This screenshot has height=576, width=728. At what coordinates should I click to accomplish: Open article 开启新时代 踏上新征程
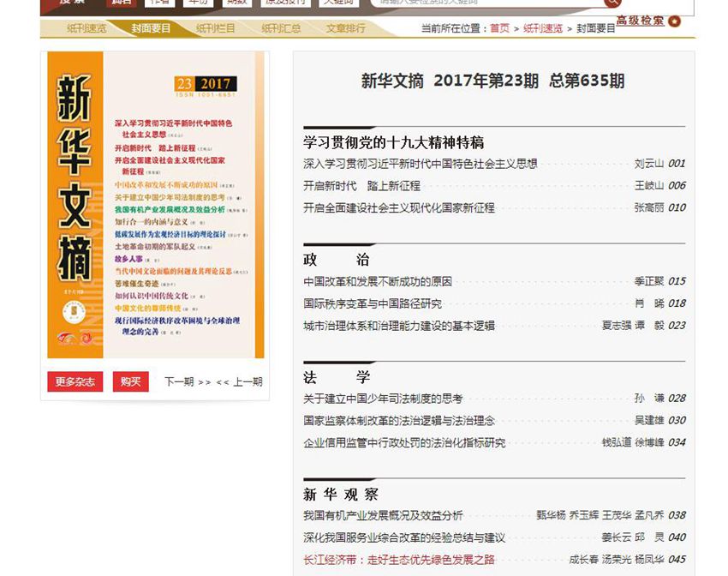point(361,186)
